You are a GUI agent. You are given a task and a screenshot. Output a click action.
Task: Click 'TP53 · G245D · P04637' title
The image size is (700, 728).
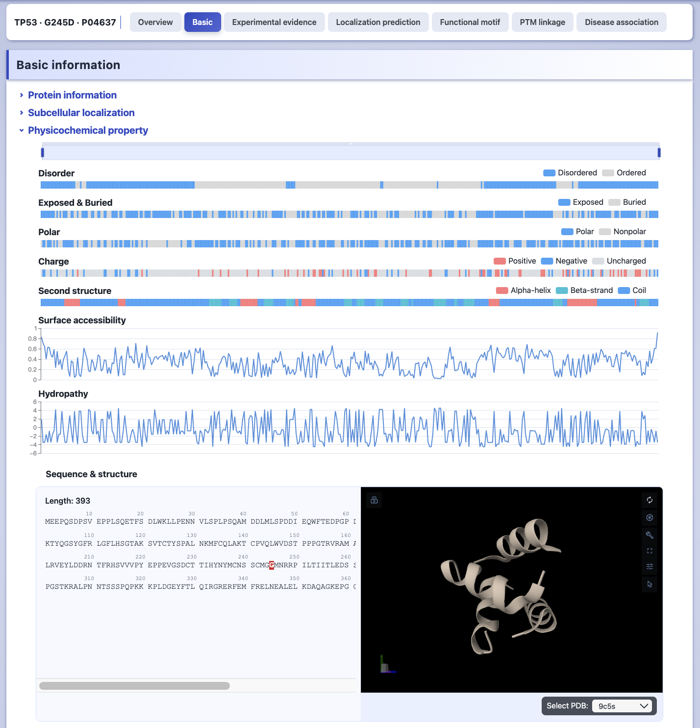pos(65,23)
